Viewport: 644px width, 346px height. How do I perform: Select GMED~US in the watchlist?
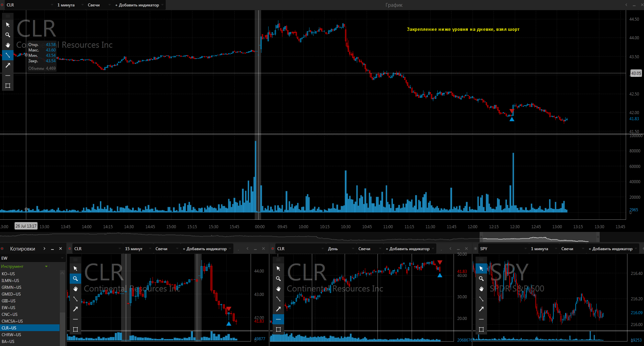pyautogui.click(x=30, y=294)
